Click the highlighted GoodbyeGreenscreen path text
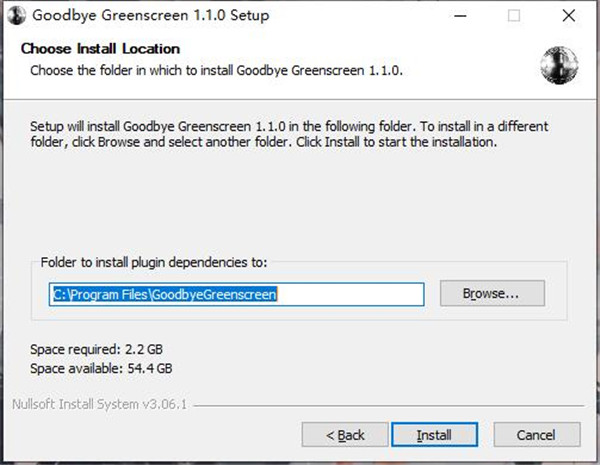The width and height of the screenshot is (600, 465). (x=165, y=294)
